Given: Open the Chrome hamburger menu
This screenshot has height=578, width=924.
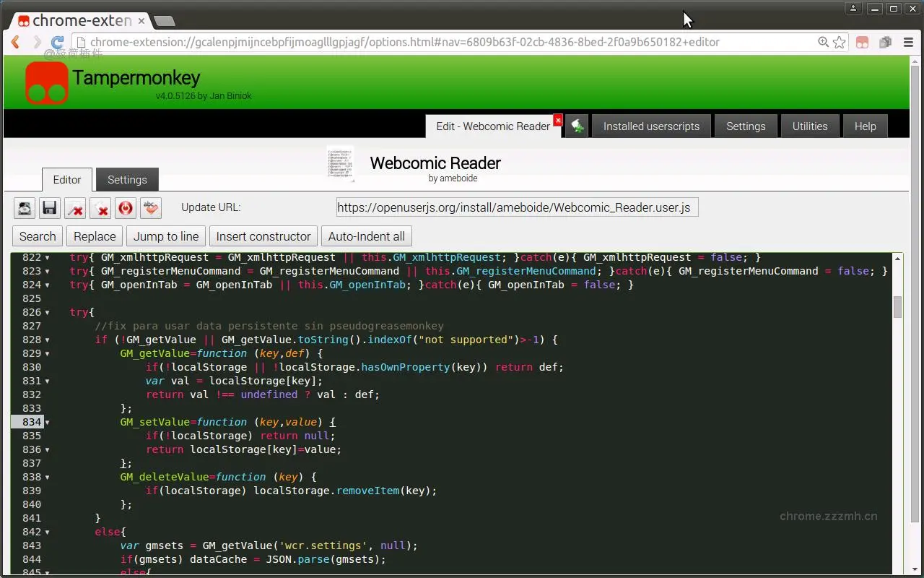Looking at the screenshot, I should [908, 43].
